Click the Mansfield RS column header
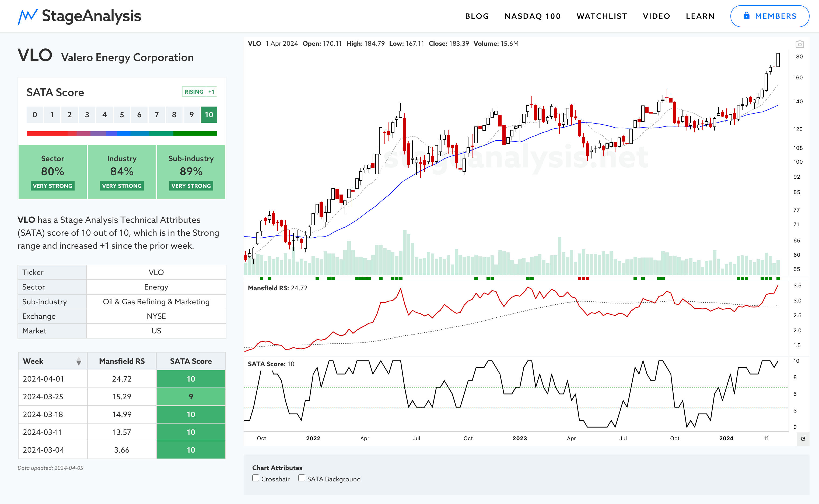This screenshot has height=504, width=819. point(122,361)
